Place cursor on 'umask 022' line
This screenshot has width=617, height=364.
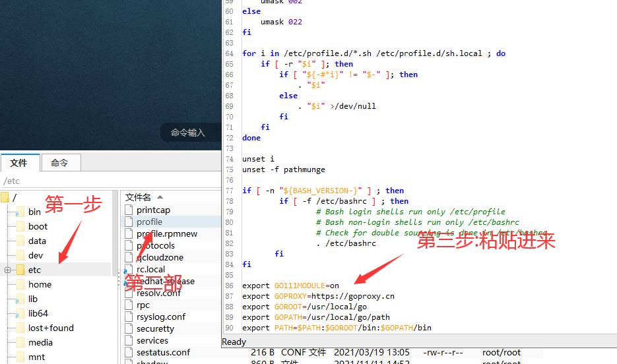click(x=281, y=22)
